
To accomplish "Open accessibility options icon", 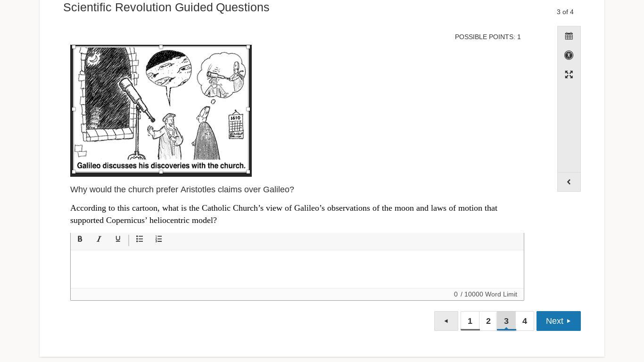I will (569, 55).
